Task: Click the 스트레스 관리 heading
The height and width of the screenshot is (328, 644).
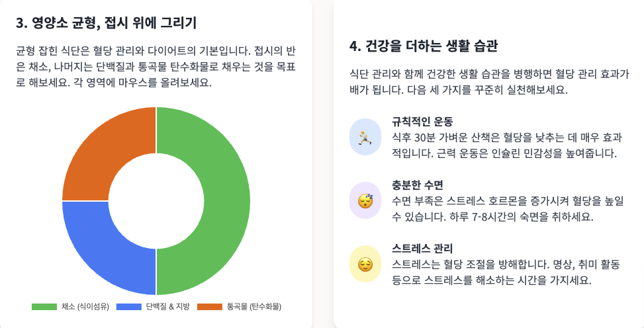Action: (422, 249)
